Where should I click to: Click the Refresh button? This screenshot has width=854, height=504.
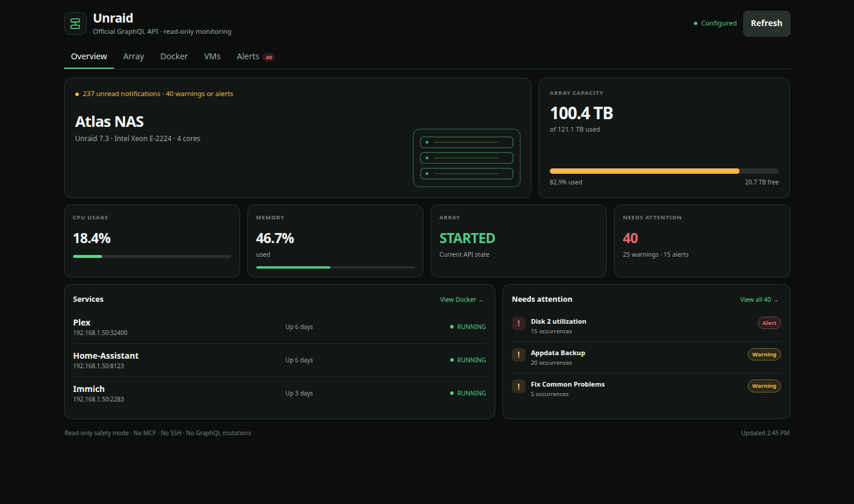point(766,24)
